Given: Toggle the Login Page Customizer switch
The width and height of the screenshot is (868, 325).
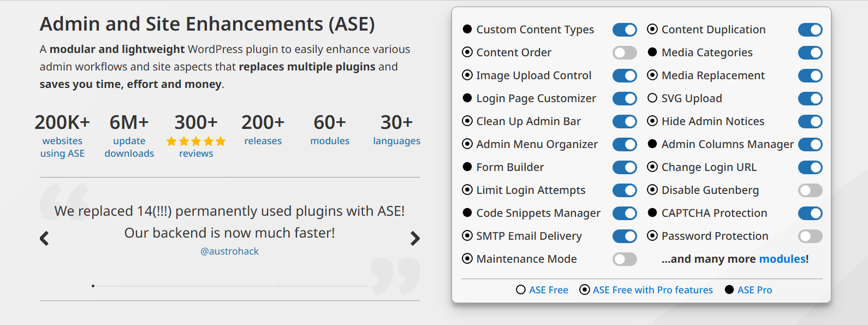Looking at the screenshot, I should [x=625, y=98].
